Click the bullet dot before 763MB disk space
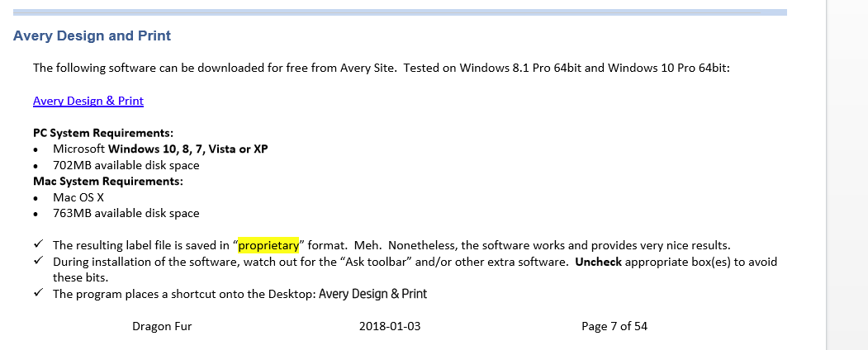The height and width of the screenshot is (350, 868). 36,214
